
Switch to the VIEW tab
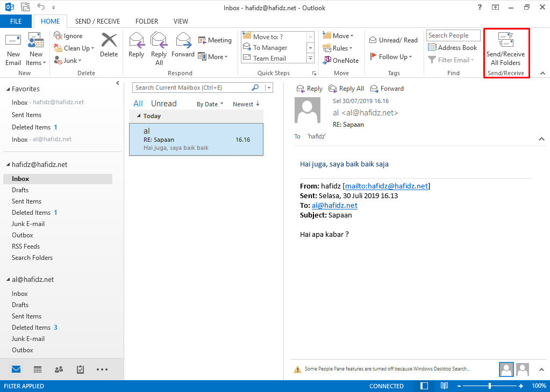pos(181,21)
